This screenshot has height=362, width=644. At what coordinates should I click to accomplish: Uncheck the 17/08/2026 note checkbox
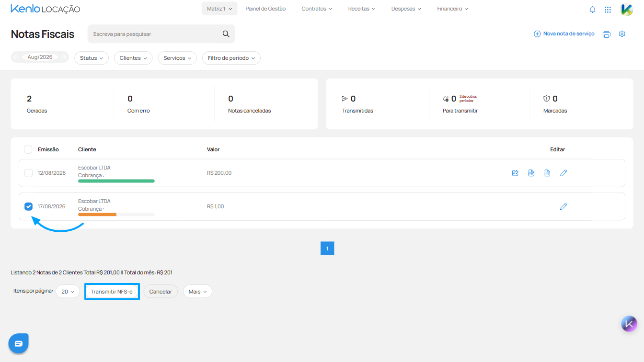pos(28,206)
